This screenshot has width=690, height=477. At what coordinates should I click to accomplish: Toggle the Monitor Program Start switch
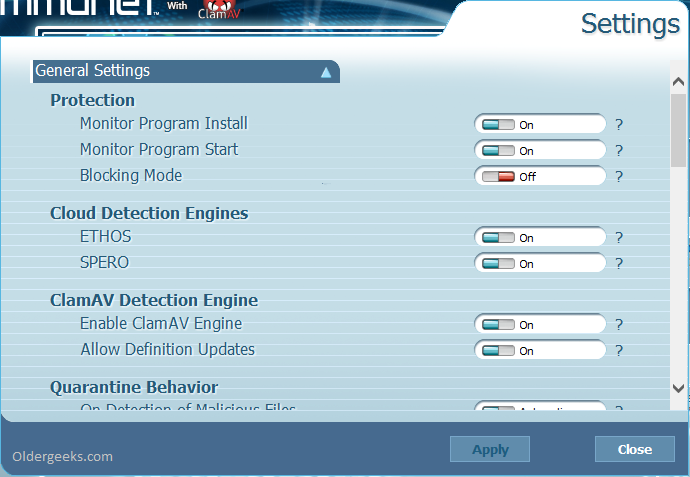pos(498,150)
